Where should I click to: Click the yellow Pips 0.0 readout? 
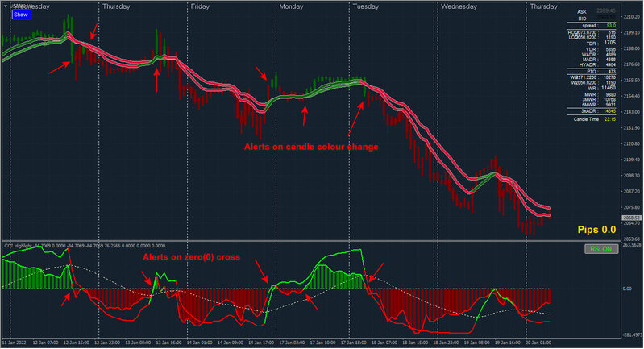(596, 230)
